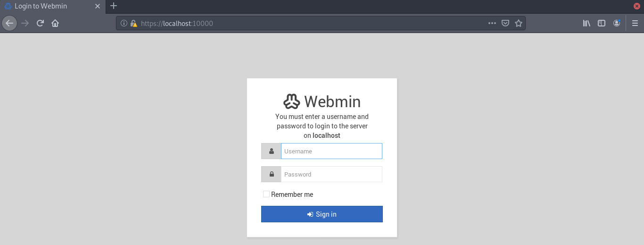Go to the browser home page

pos(55,23)
